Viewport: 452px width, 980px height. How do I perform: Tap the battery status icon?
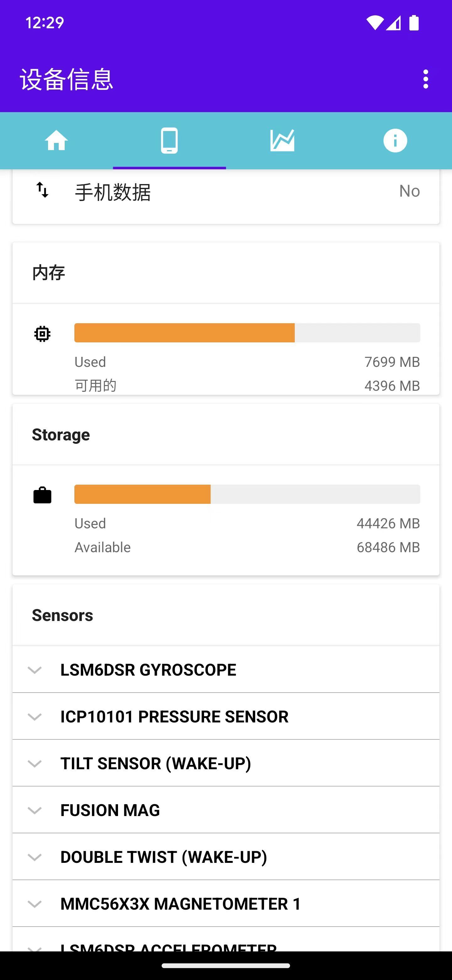click(414, 23)
